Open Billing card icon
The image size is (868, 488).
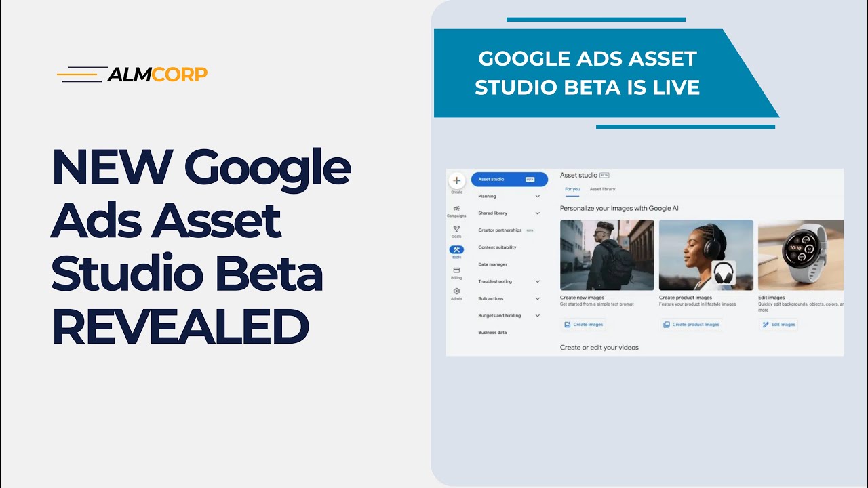tap(456, 270)
